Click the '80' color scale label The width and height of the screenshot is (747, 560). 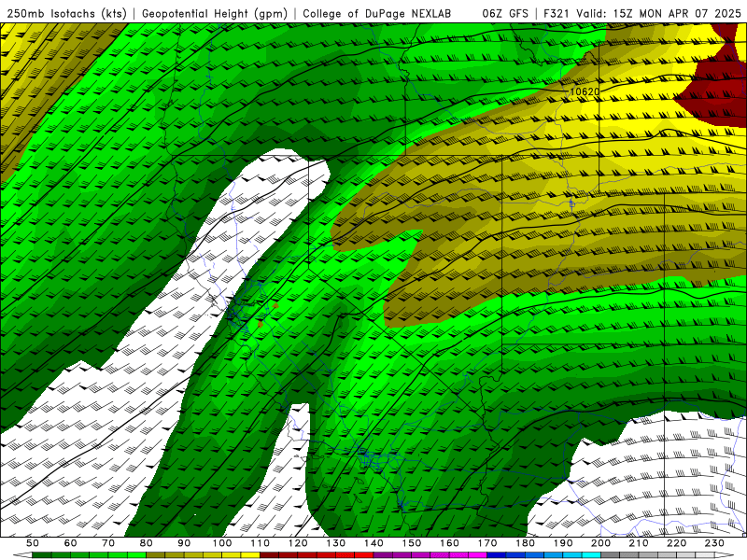(x=147, y=543)
